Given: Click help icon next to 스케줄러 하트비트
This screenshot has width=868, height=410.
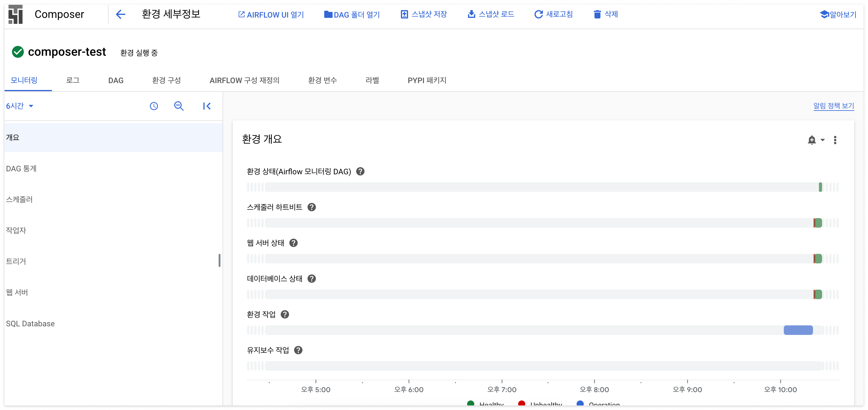Looking at the screenshot, I should [x=312, y=207].
